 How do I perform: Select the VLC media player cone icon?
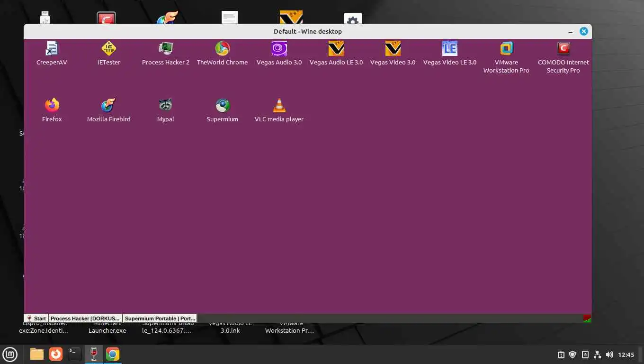[x=279, y=105]
